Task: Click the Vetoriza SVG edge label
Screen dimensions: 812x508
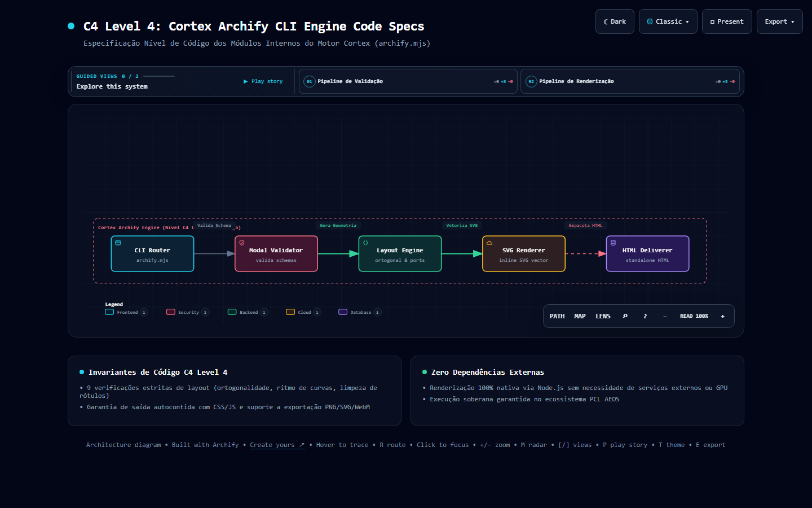Action: click(x=462, y=225)
